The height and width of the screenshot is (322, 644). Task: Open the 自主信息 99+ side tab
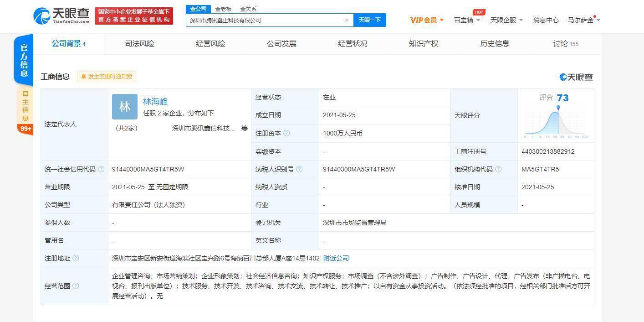[x=26, y=111]
